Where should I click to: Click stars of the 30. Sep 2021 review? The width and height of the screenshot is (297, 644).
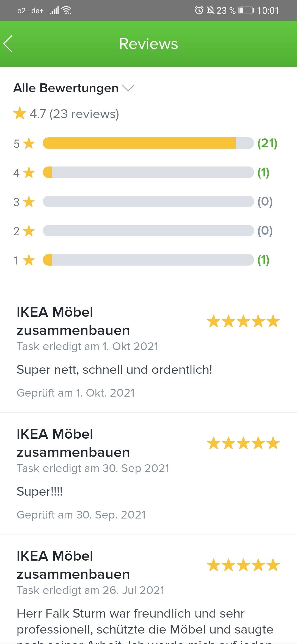click(x=243, y=443)
